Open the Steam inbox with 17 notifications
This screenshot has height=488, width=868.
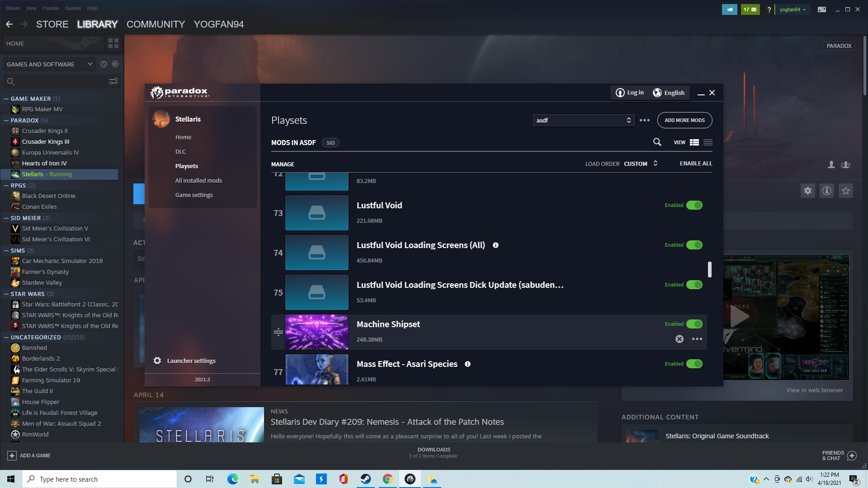pyautogui.click(x=750, y=9)
